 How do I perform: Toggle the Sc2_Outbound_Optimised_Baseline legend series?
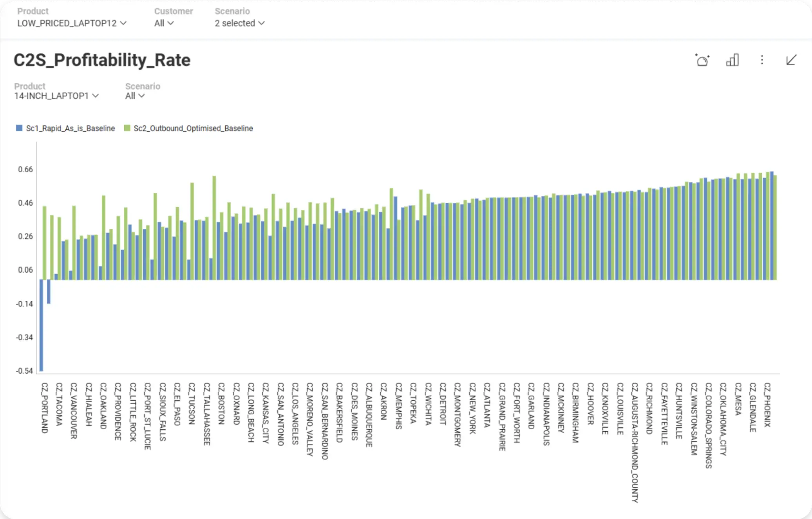193,128
